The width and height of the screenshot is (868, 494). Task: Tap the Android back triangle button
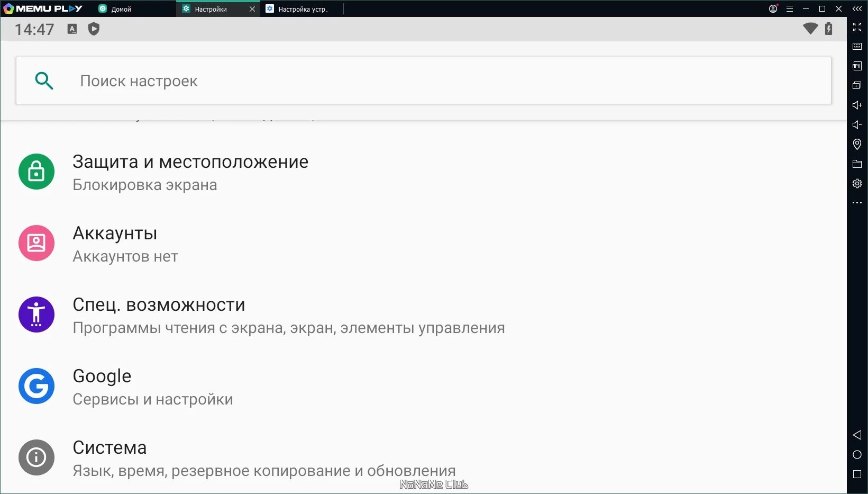(x=857, y=435)
